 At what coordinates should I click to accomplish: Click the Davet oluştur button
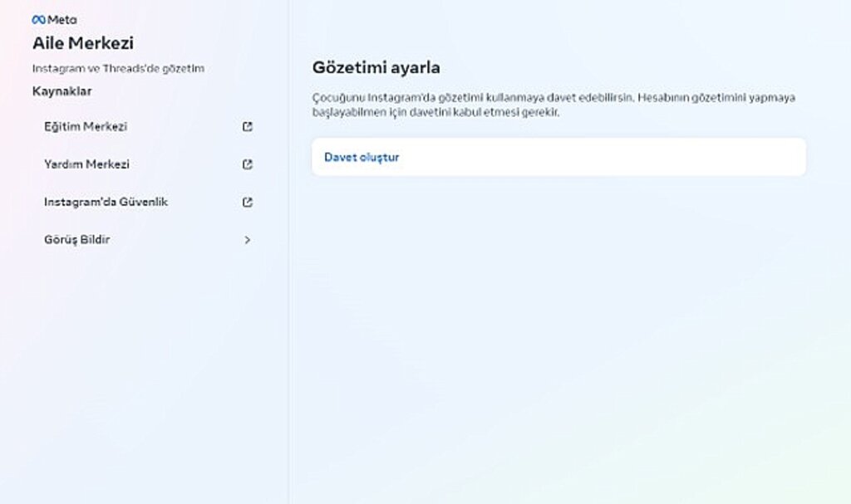[x=559, y=157]
